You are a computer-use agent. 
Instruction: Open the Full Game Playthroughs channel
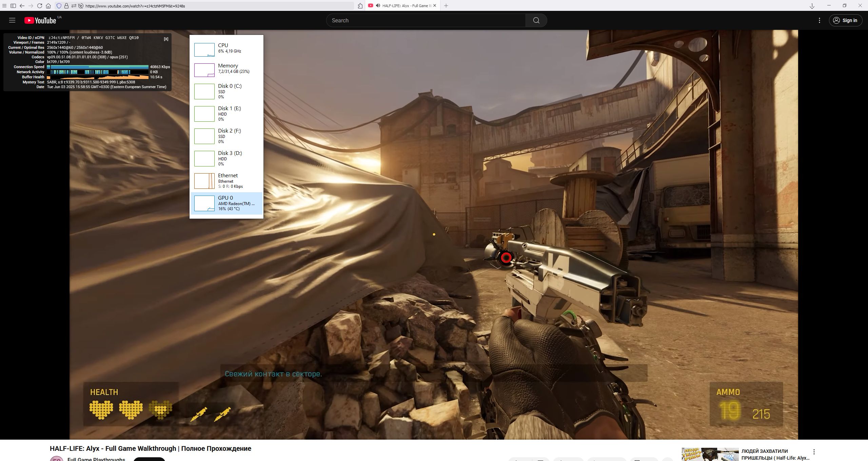point(96,459)
